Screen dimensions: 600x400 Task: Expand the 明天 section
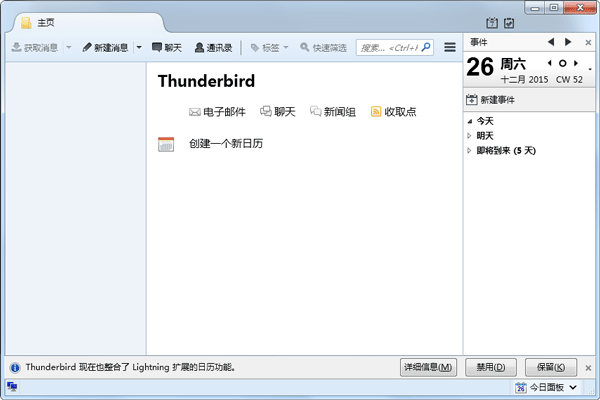(470, 136)
